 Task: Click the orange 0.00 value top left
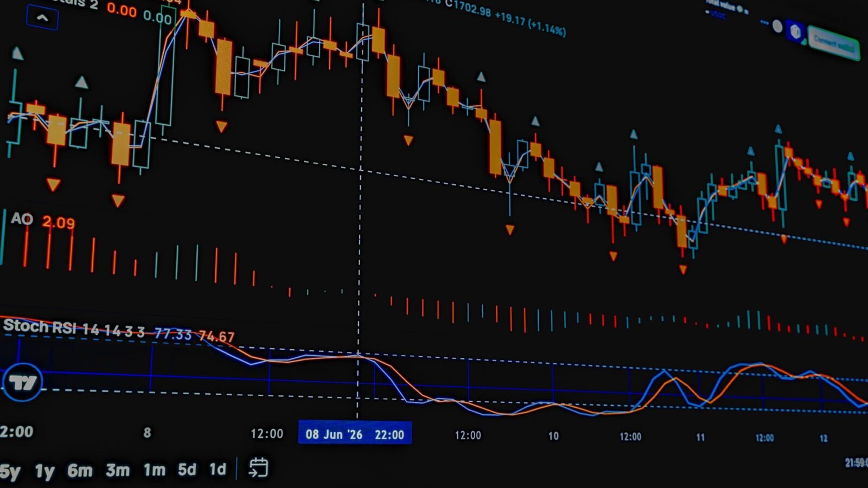point(122,10)
